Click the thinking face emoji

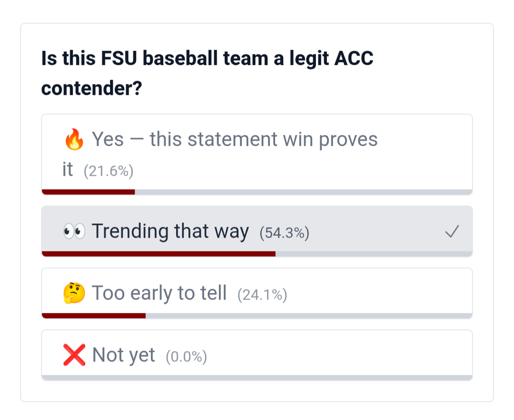coord(74,293)
